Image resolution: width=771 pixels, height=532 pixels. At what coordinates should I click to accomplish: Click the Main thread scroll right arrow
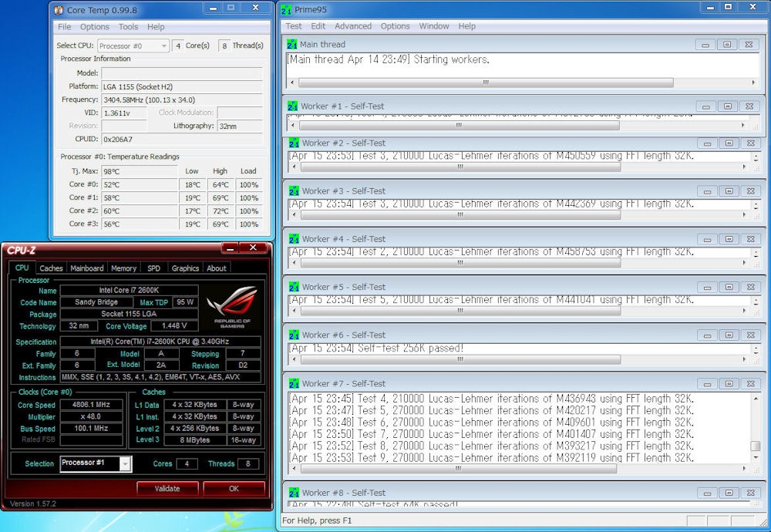pos(754,82)
